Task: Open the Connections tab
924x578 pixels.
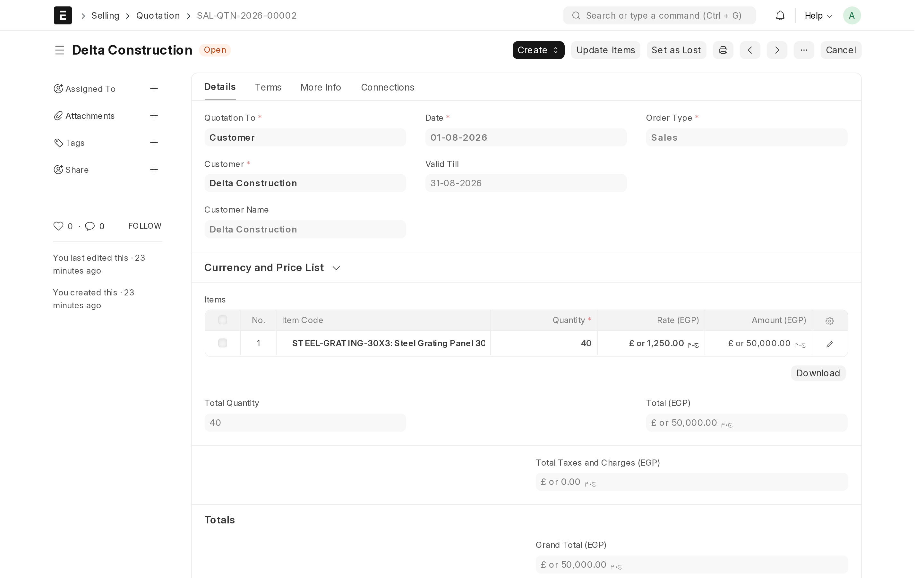Action: pyautogui.click(x=388, y=87)
